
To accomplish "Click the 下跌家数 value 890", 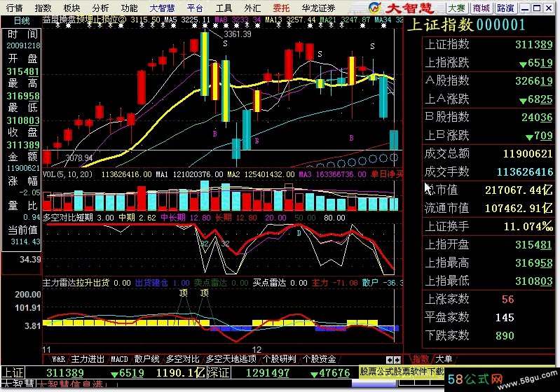I will click(x=505, y=335).
